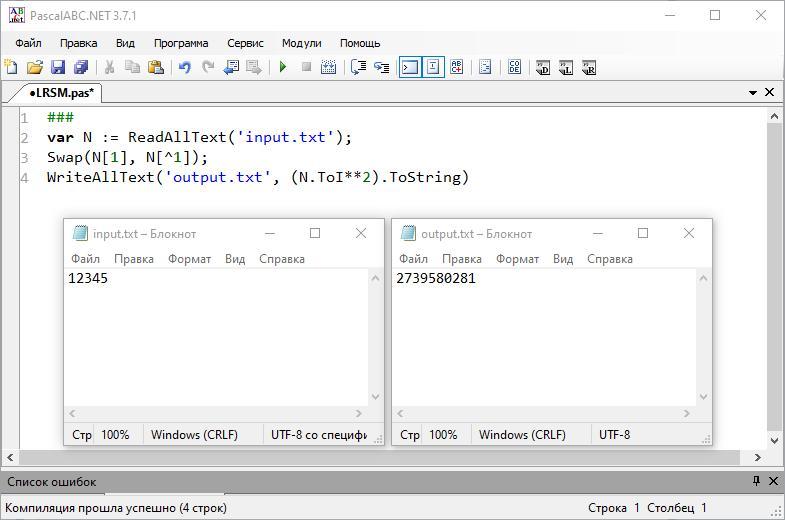Click the CODE toolbar icon
785x520 pixels.
click(514, 67)
